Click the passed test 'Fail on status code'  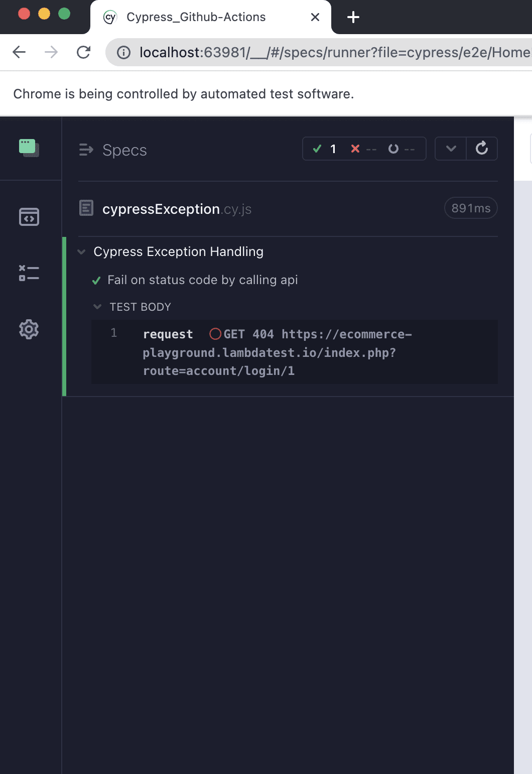pyautogui.click(x=202, y=280)
